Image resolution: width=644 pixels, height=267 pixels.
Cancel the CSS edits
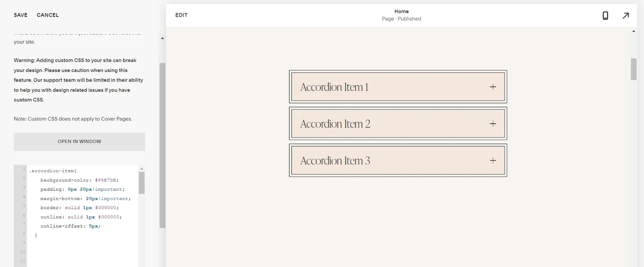click(47, 15)
